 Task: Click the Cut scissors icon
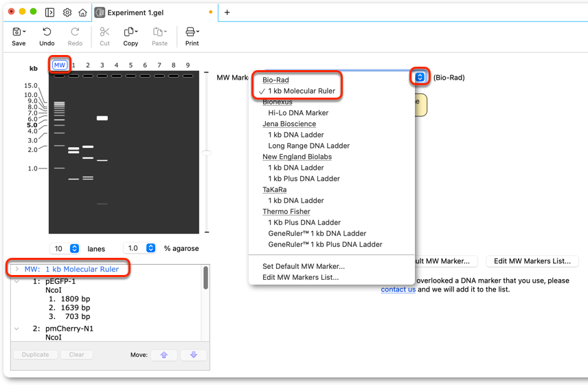(x=104, y=32)
